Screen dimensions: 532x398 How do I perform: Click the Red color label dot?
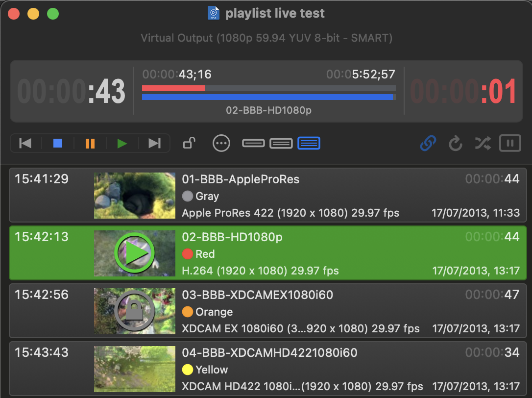tap(188, 254)
